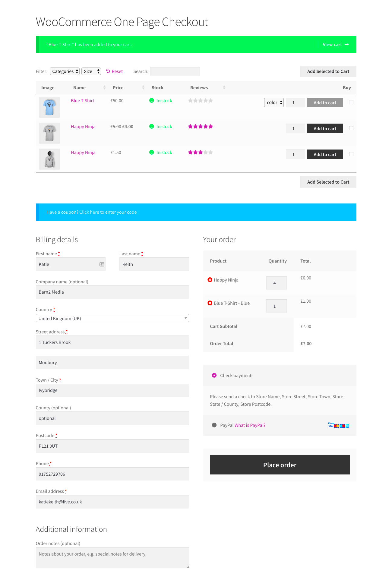
Task: Click the contact card autofill icon in First name
Action: (x=102, y=264)
